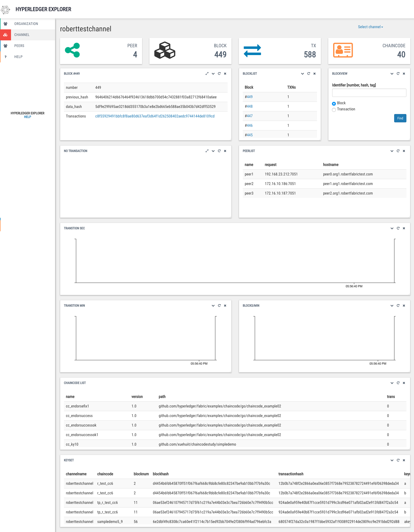Screen dimensions: 414x532
Task: Collapse the Blocklist panel
Action: click(303, 74)
